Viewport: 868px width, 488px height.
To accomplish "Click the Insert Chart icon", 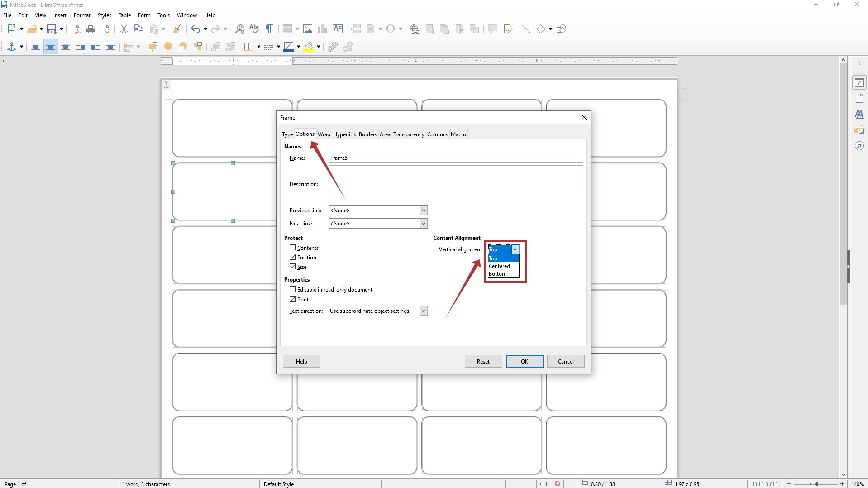I will pyautogui.click(x=322, y=29).
